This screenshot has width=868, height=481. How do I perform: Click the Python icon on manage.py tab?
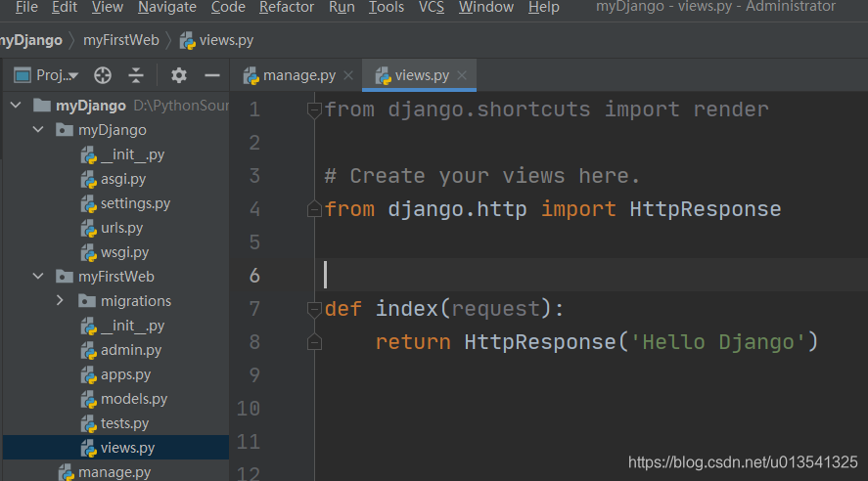pos(251,76)
